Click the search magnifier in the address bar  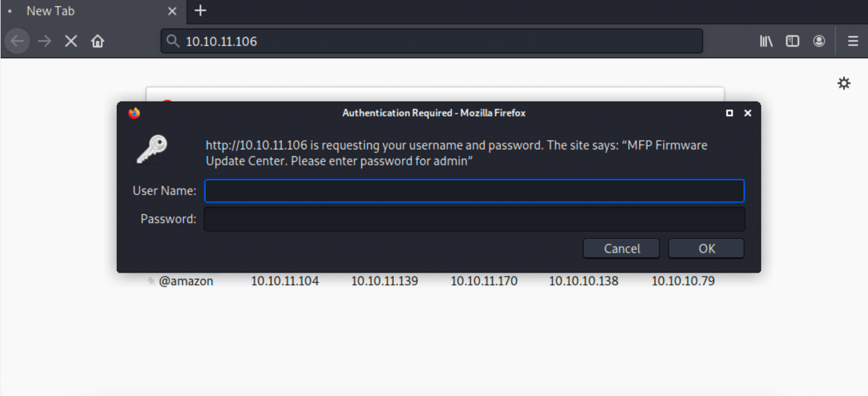click(x=172, y=41)
